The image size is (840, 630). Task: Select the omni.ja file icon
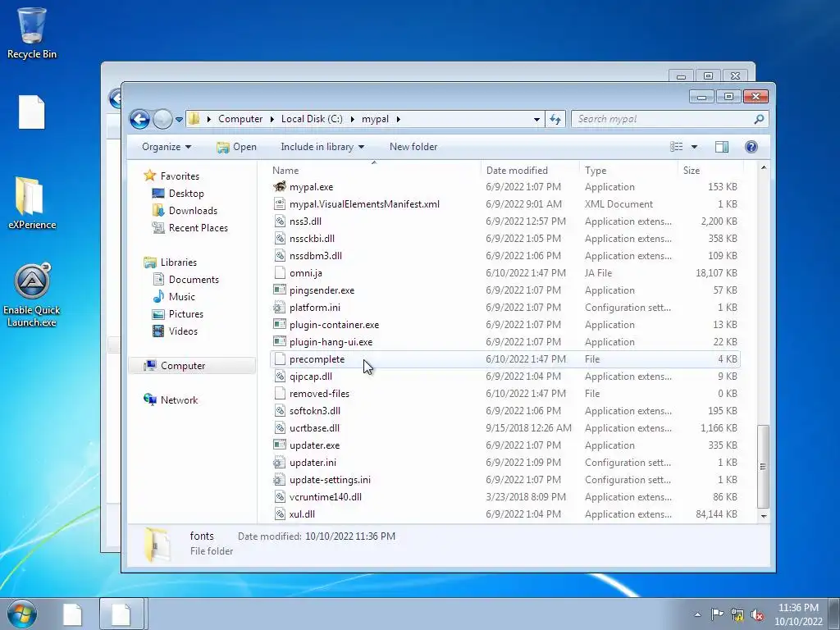tap(280, 272)
